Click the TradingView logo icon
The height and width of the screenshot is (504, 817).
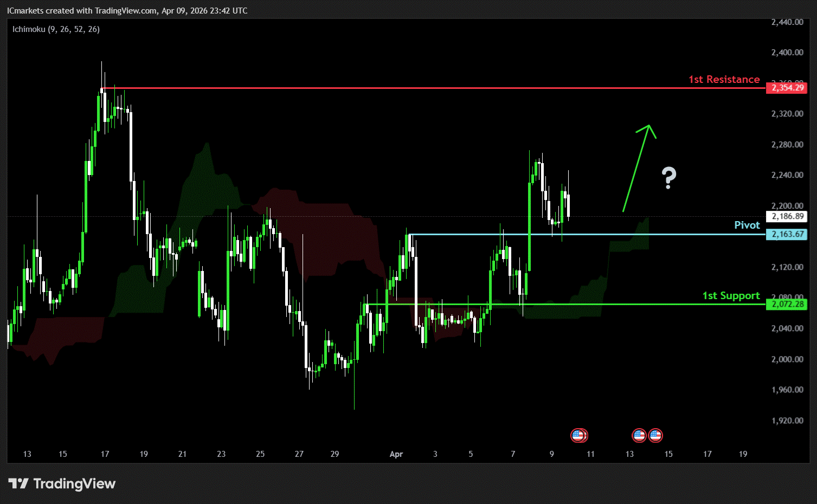point(18,483)
